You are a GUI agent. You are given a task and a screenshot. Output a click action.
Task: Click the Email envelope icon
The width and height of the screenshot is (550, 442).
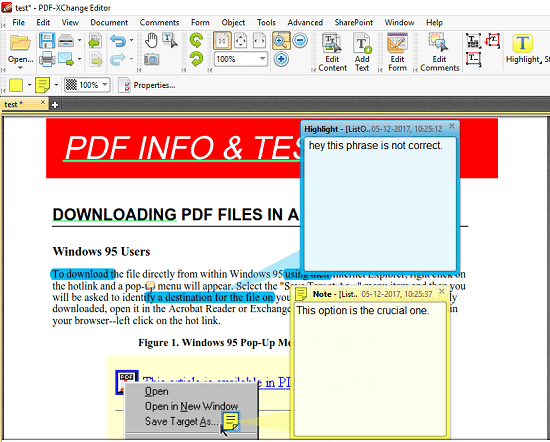point(66,59)
